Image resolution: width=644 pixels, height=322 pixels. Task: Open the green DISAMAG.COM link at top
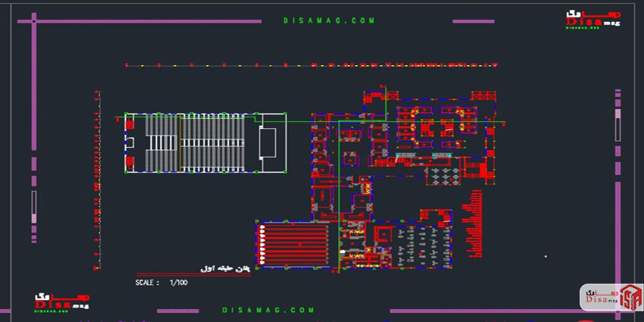329,22
